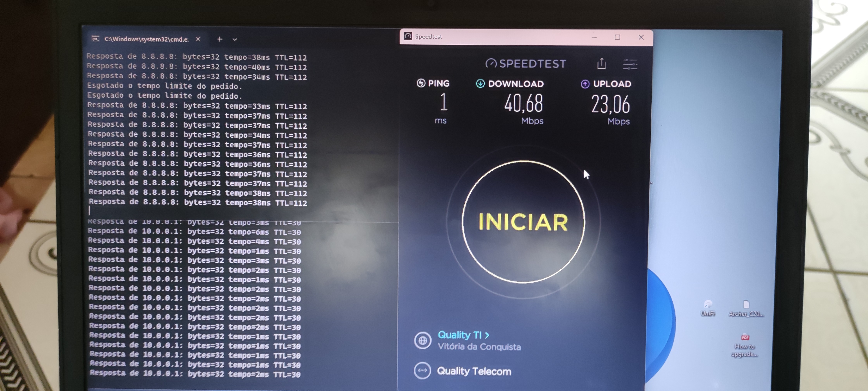Click the connection icon beside Quality Telecom
Viewport: 868px width, 391px height.
pyautogui.click(x=422, y=370)
